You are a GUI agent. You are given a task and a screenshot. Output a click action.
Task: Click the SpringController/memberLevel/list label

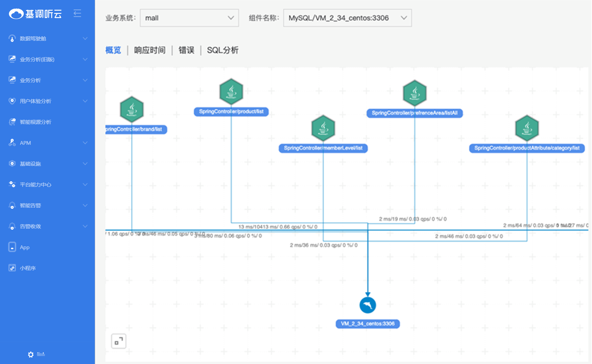[x=323, y=148]
